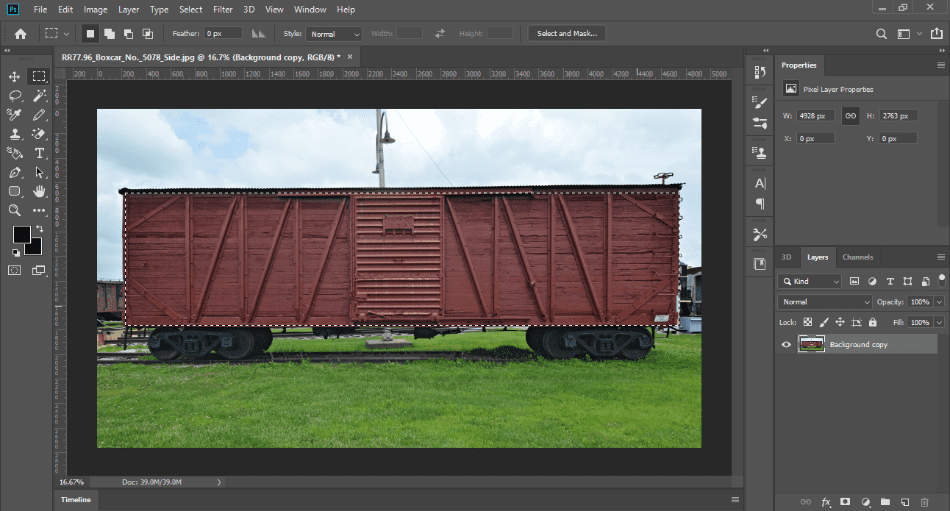The width and height of the screenshot is (950, 511).
Task: Select the Paint Bucket tool
Action: click(15, 153)
